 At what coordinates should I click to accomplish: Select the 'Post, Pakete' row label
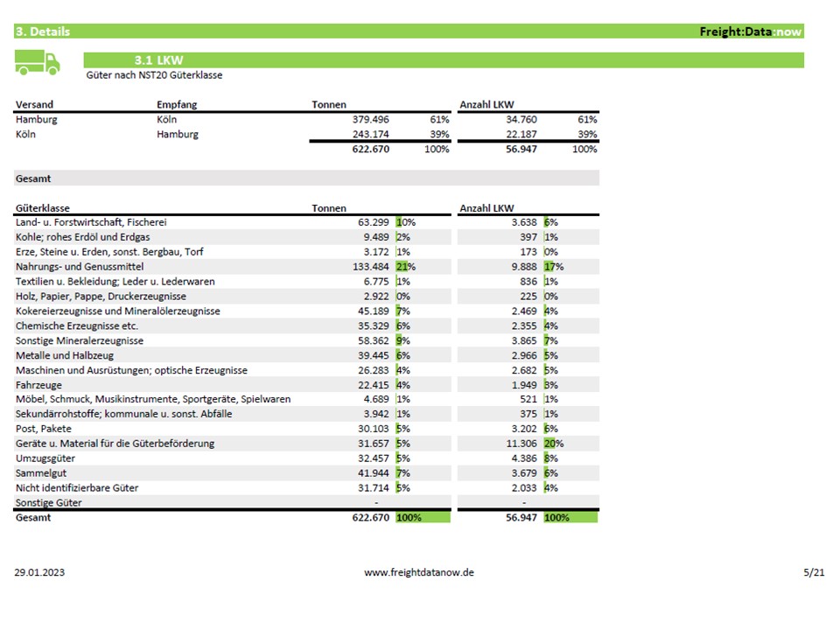[44, 429]
